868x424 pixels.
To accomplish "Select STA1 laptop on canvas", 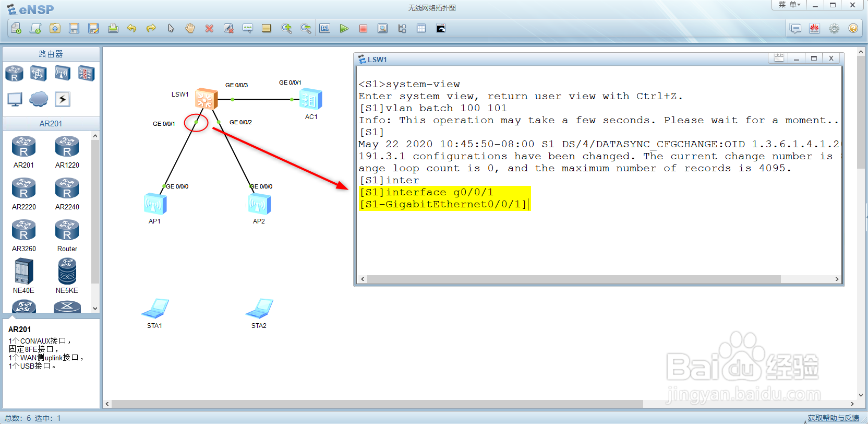I will point(155,309).
